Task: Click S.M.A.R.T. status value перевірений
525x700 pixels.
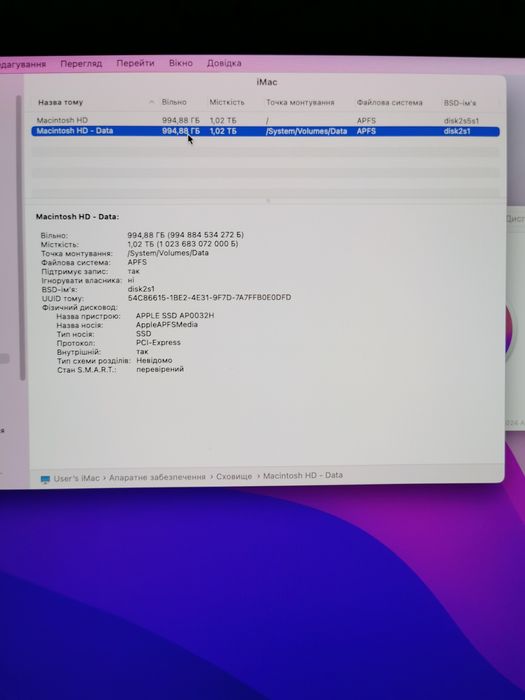Action: 160,369
